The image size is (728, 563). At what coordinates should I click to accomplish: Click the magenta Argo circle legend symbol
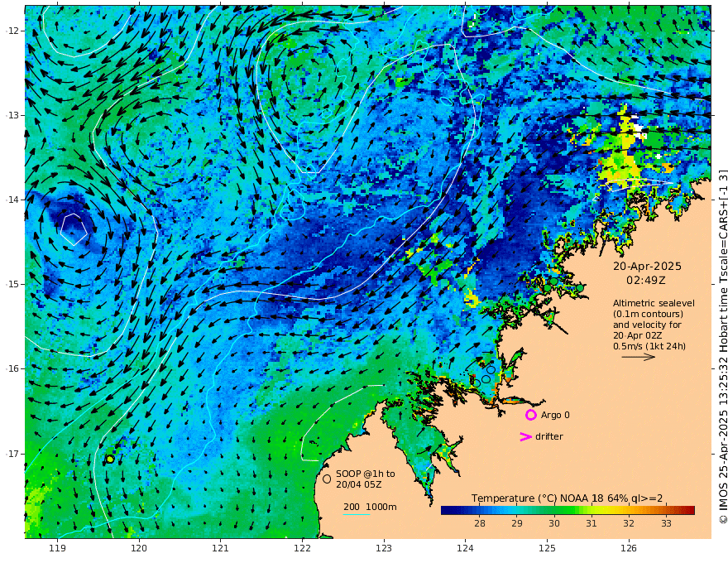pyautogui.click(x=531, y=415)
